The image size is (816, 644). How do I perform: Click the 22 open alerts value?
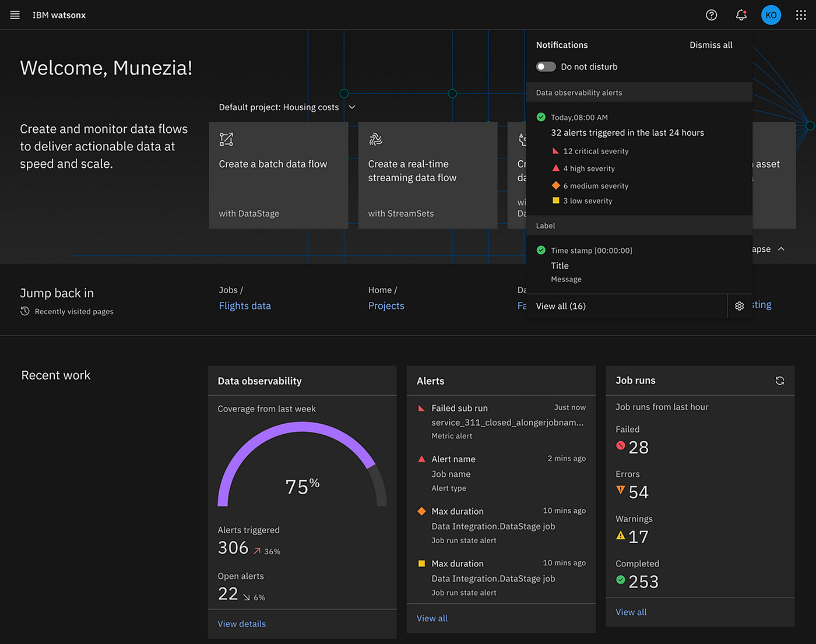point(228,594)
